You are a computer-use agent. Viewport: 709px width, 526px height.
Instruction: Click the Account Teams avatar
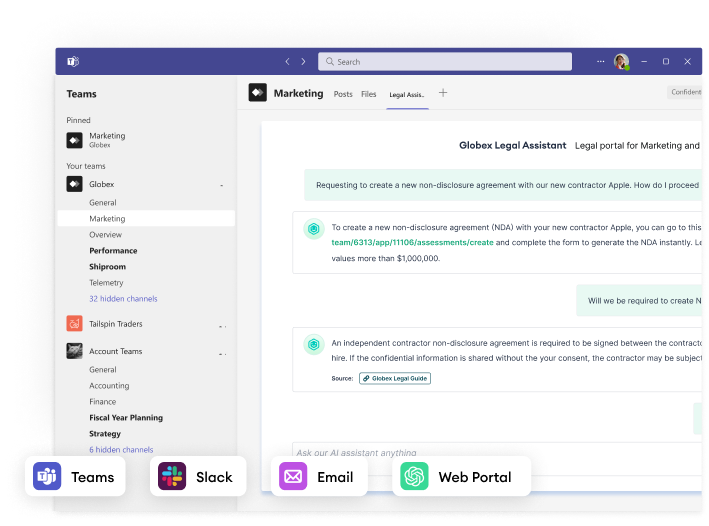75,351
